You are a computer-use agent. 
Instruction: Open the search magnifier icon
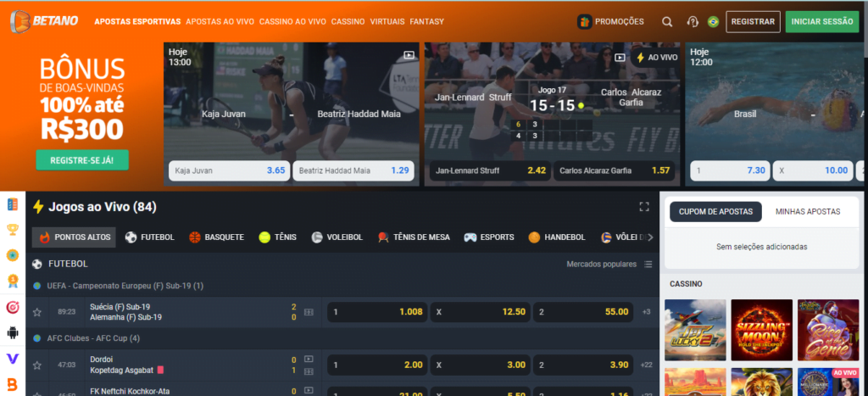pyautogui.click(x=667, y=22)
